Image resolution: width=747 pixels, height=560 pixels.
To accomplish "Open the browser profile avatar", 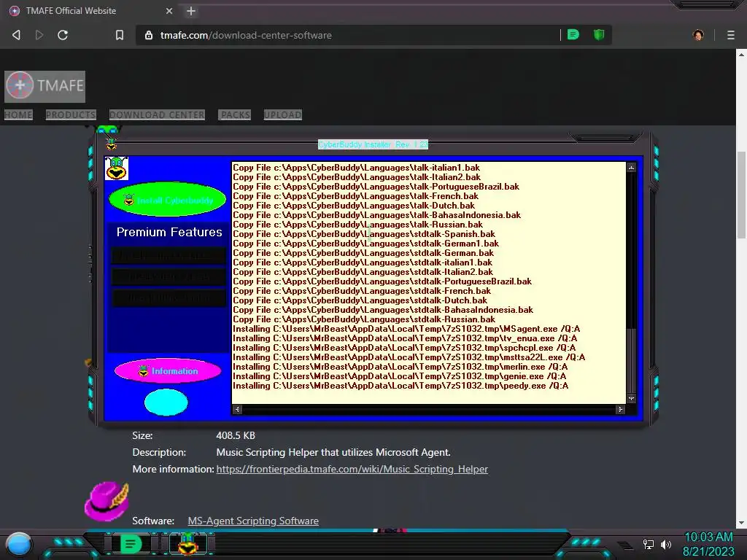I will 698,35.
